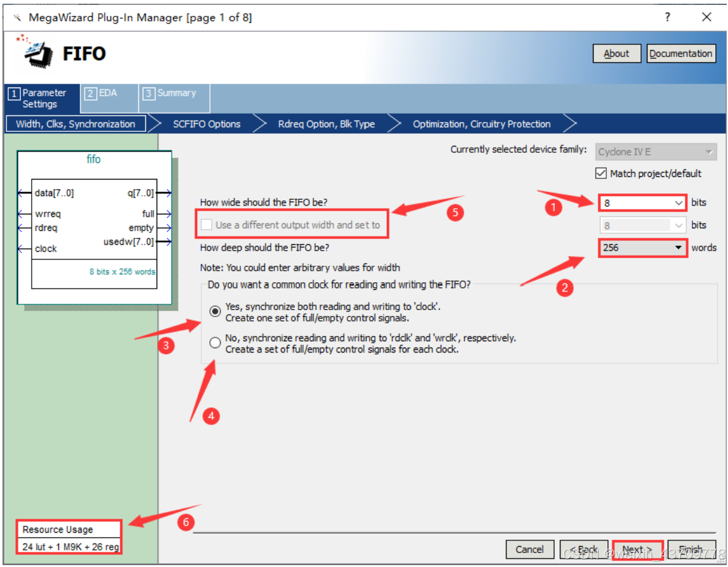Enable different output width checkbox
The image size is (728, 567).
tap(207, 225)
